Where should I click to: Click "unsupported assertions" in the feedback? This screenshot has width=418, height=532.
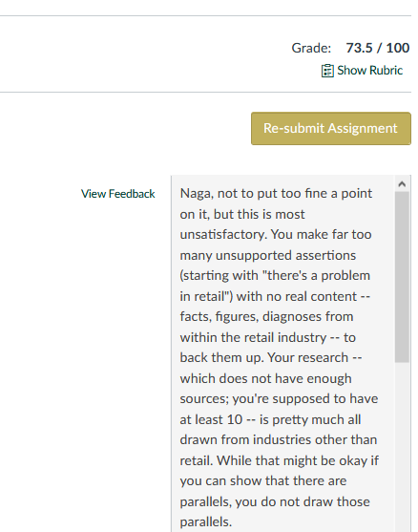tap(285, 255)
